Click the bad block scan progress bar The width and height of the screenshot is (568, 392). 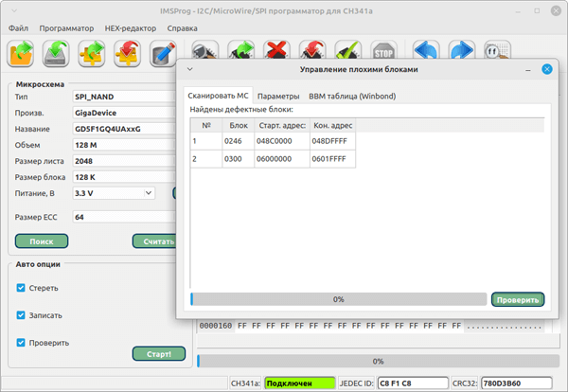[338, 299]
